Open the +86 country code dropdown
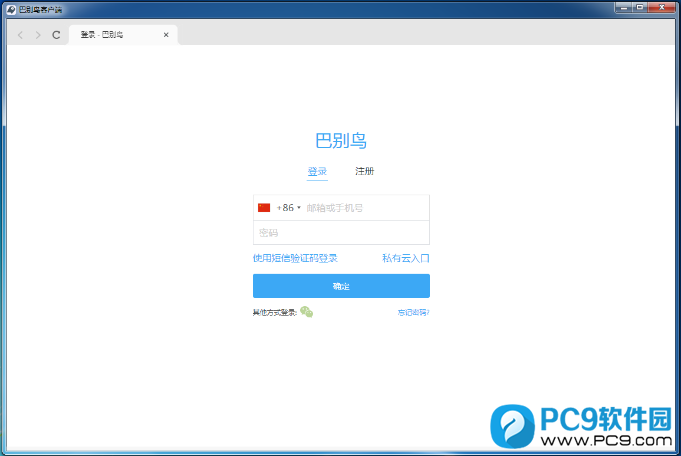 289,208
